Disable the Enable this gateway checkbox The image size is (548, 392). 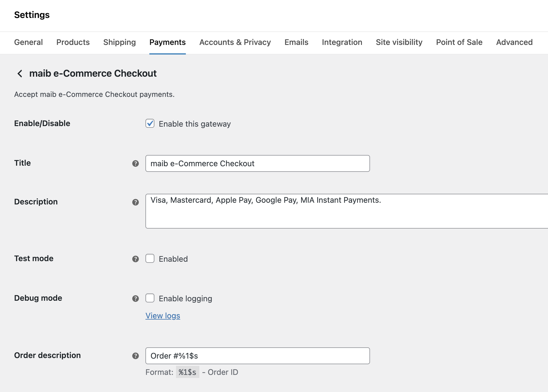pos(150,124)
